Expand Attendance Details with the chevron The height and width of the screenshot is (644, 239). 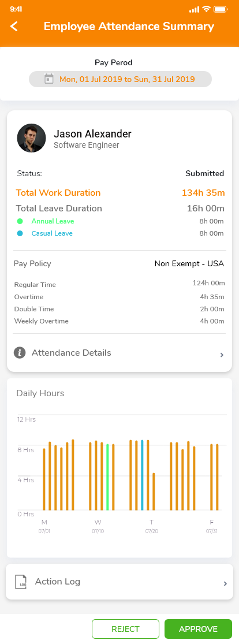pos(222,355)
